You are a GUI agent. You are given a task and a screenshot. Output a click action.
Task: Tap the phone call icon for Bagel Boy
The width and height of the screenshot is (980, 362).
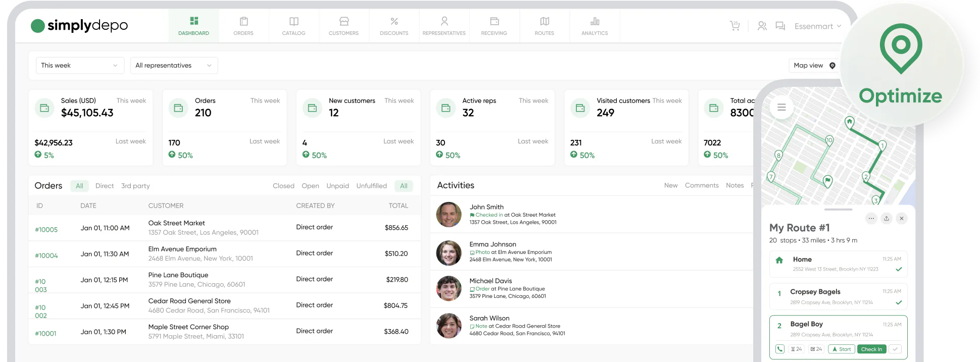pyautogui.click(x=780, y=349)
